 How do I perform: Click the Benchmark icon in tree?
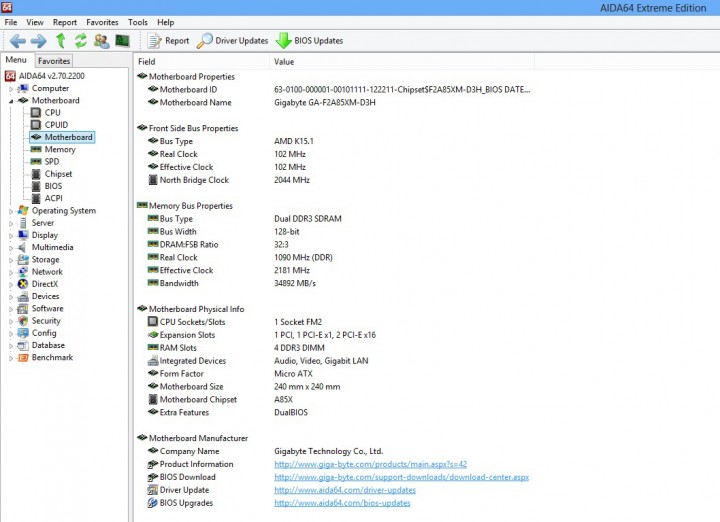pyautogui.click(x=22, y=358)
